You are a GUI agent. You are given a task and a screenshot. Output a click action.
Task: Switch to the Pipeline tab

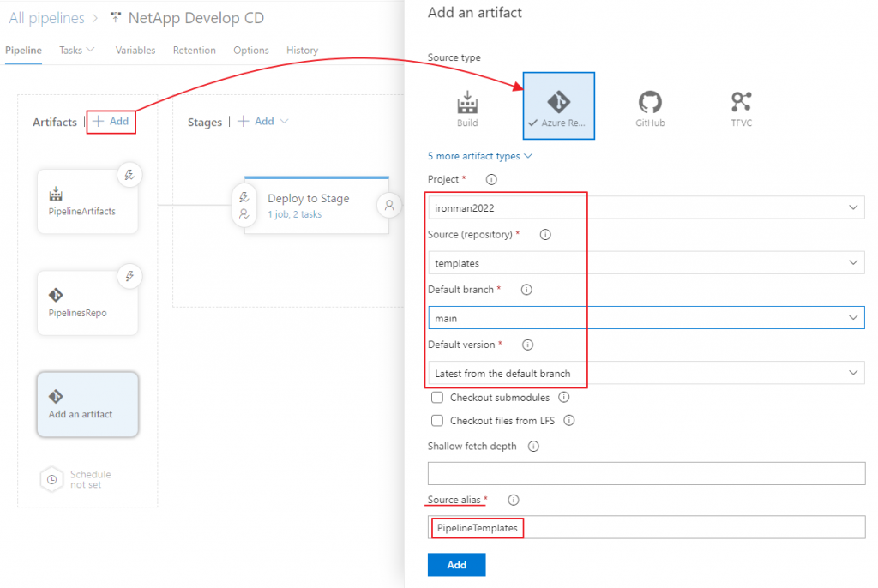point(23,50)
